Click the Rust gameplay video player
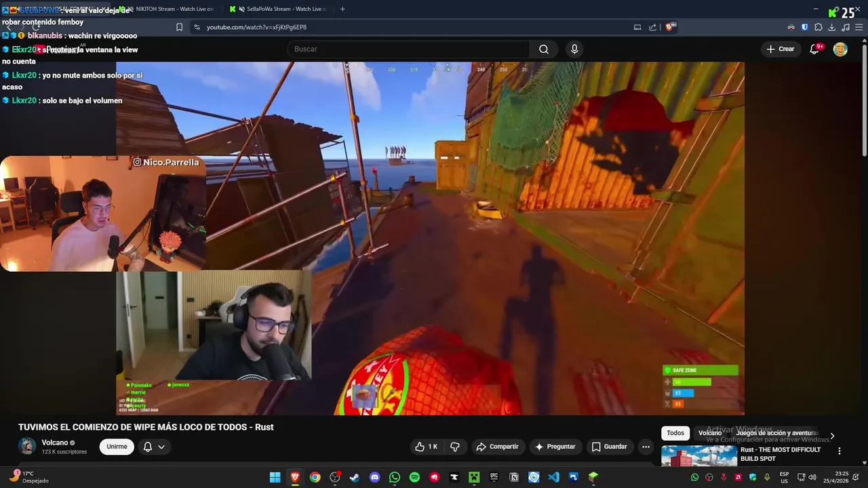 click(x=430, y=238)
